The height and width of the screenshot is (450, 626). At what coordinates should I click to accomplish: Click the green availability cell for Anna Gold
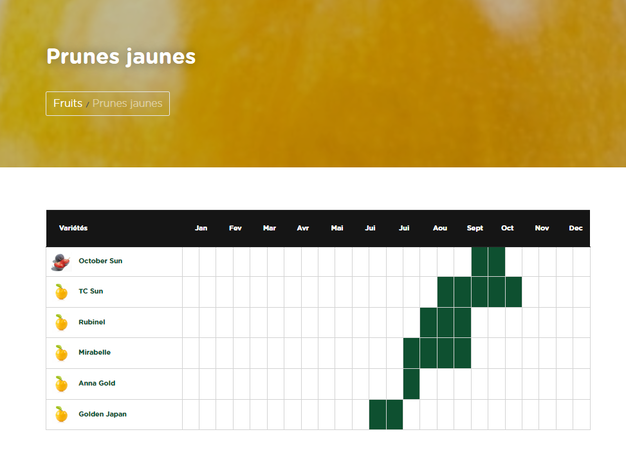click(411, 384)
